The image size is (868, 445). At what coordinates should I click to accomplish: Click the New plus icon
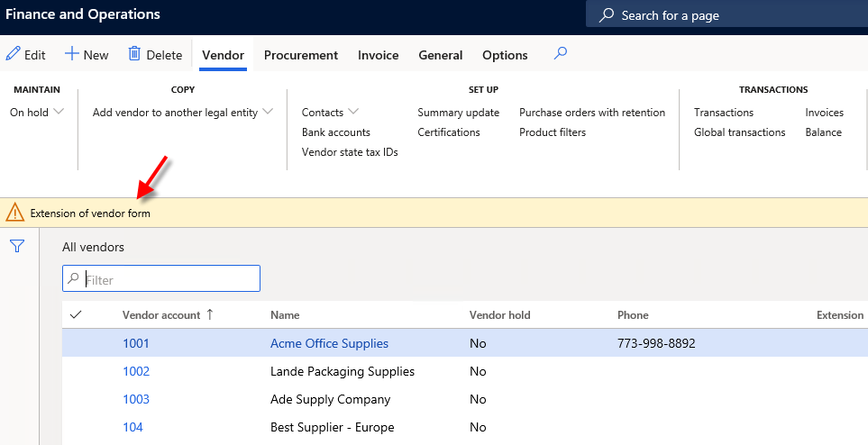pos(72,54)
